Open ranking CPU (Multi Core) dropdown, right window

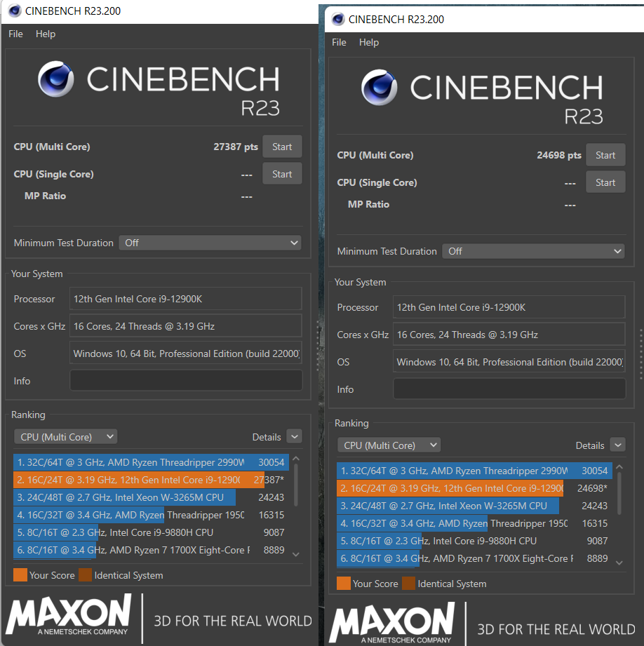(389, 445)
